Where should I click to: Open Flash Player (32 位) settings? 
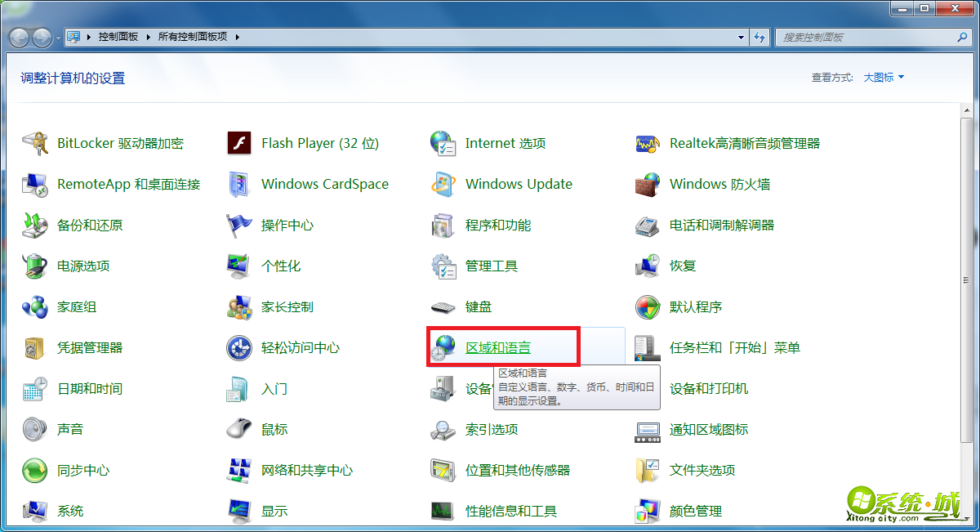319,143
